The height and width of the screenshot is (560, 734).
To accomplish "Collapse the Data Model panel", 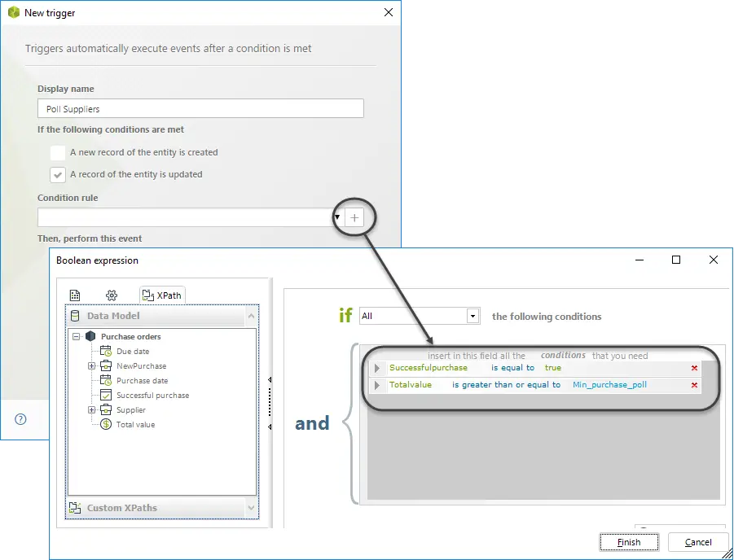I will [251, 317].
